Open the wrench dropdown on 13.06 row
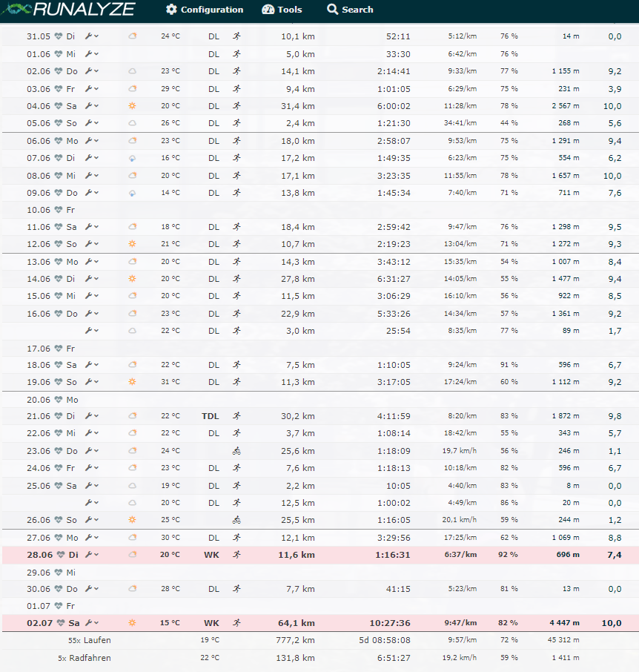The height and width of the screenshot is (672, 639). point(92,262)
